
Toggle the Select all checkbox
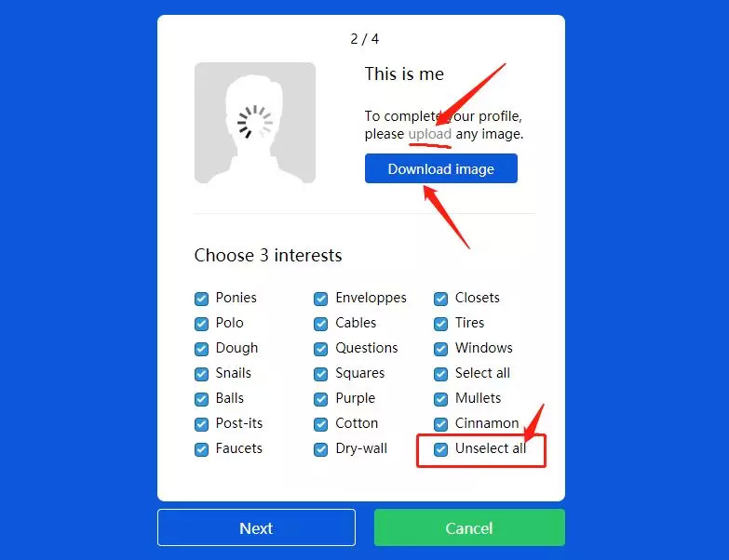440,374
